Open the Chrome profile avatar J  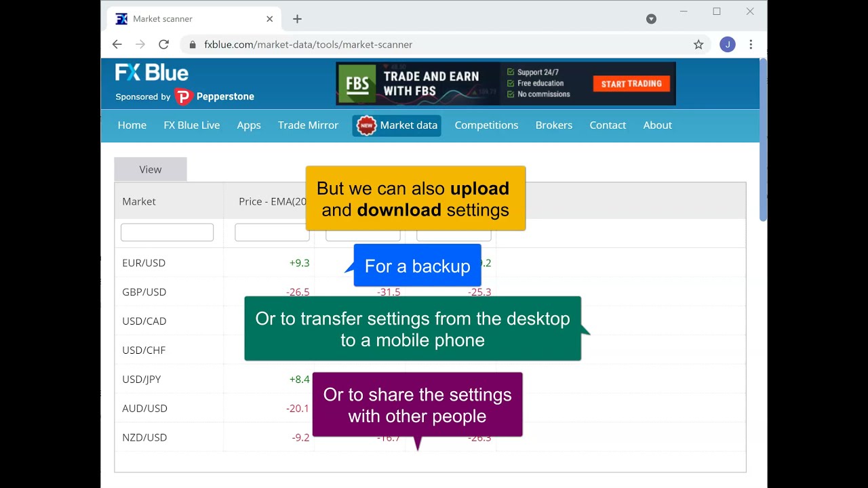click(728, 45)
